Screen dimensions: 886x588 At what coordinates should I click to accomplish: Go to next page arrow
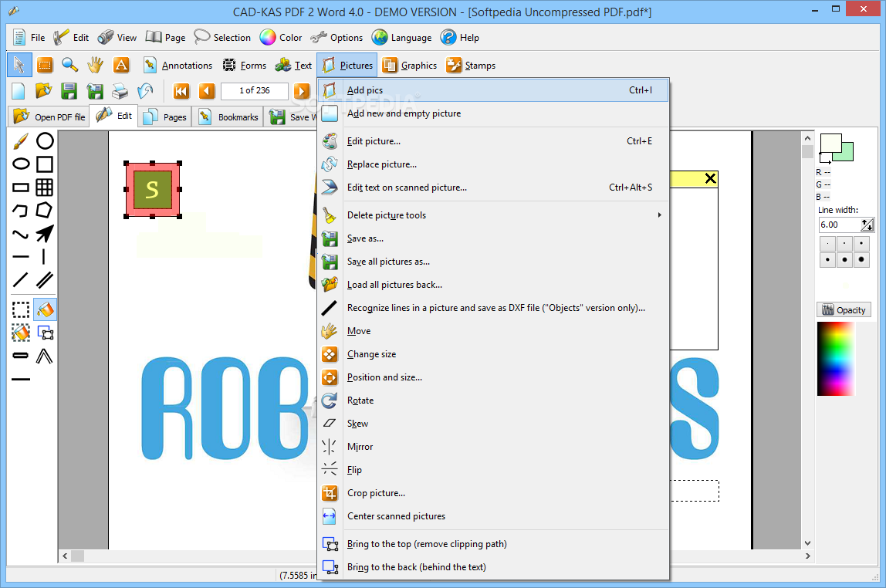pos(302,91)
